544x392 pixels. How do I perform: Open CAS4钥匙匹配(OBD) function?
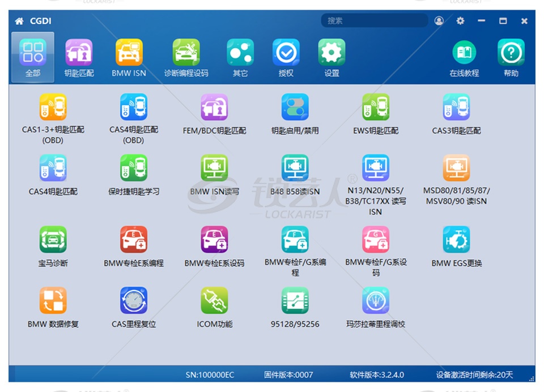(134, 107)
